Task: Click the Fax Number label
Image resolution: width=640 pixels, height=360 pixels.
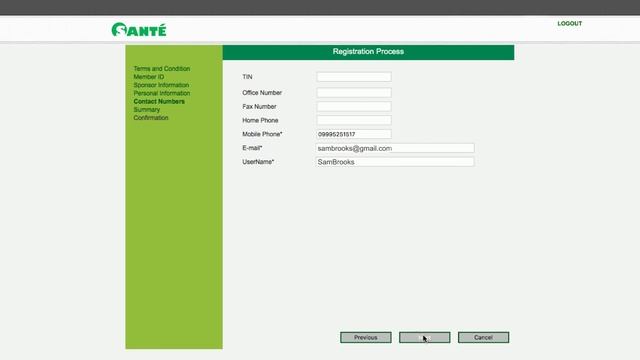Action: (x=259, y=107)
